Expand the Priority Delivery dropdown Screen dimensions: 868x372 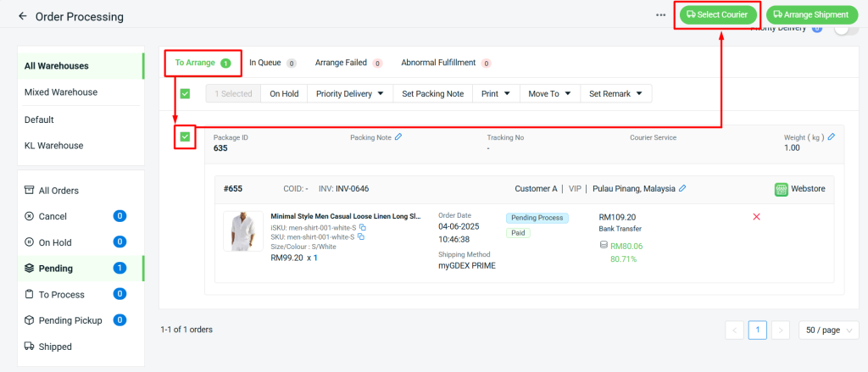[350, 93]
